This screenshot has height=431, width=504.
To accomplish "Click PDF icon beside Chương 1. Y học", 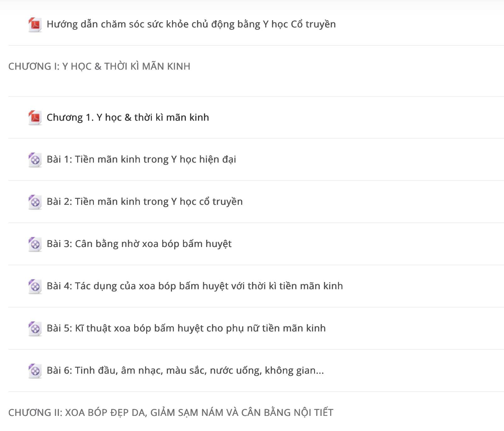I will pyautogui.click(x=35, y=118).
